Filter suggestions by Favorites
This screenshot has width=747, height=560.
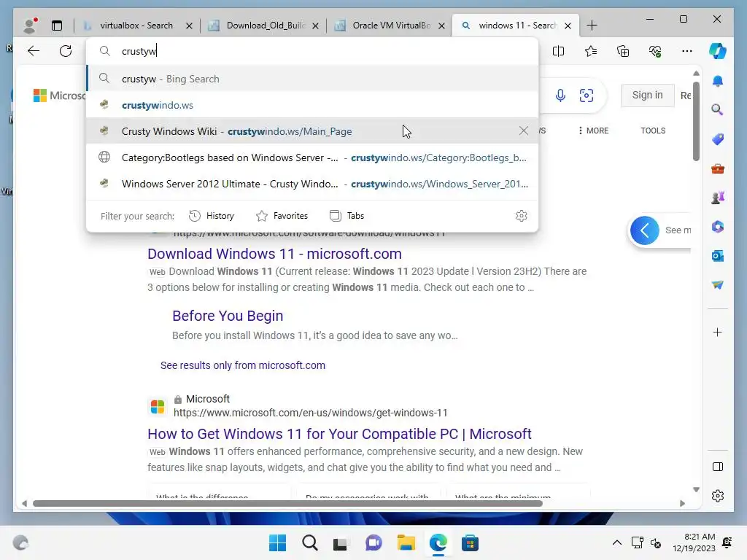(282, 216)
